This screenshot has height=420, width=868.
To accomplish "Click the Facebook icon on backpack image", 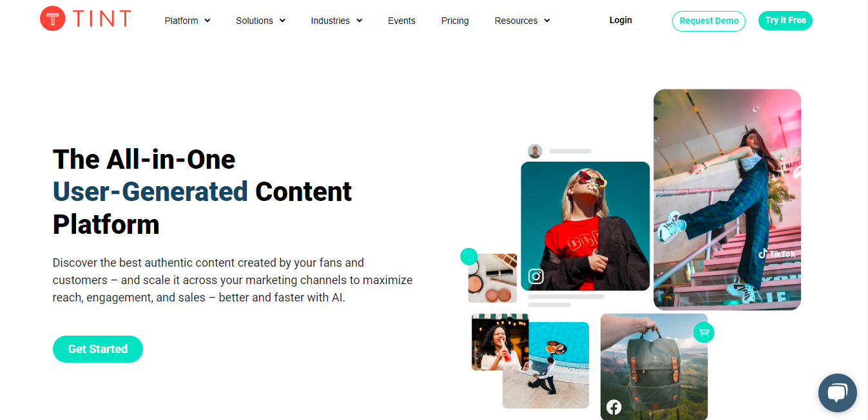I will click(614, 407).
